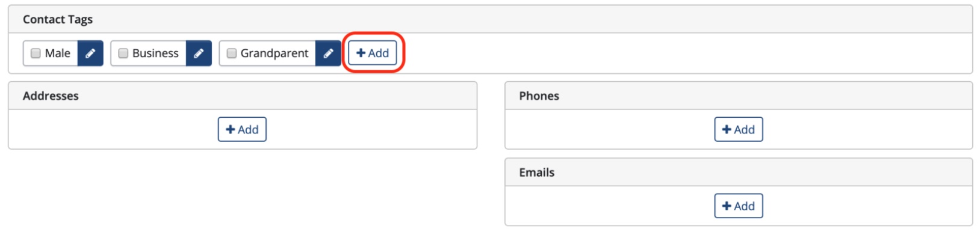Image resolution: width=980 pixels, height=232 pixels.
Task: Click the Contact Tags panel heading
Action: tap(58, 19)
